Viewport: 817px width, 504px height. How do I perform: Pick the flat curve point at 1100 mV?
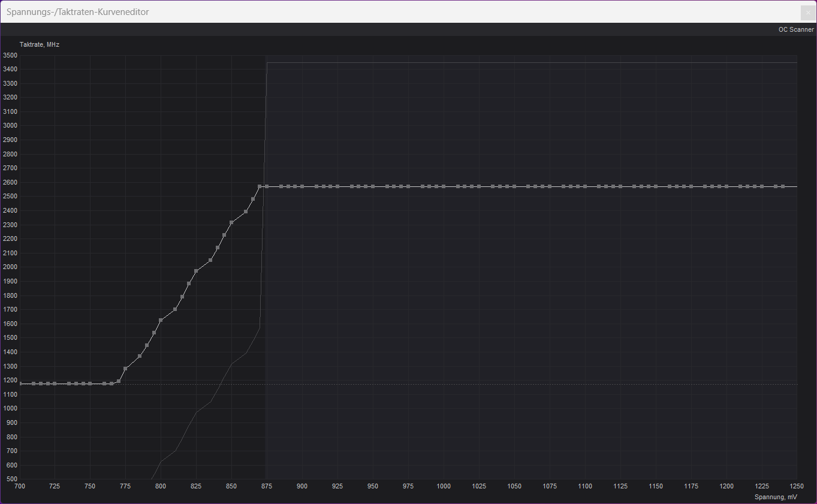[585, 186]
